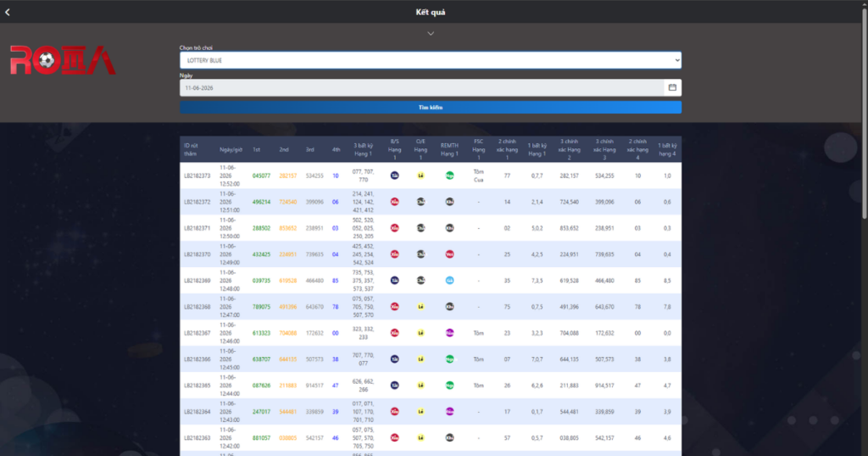The height and width of the screenshot is (456, 868).
Task: Click the ROMA logo
Action: tap(63, 60)
